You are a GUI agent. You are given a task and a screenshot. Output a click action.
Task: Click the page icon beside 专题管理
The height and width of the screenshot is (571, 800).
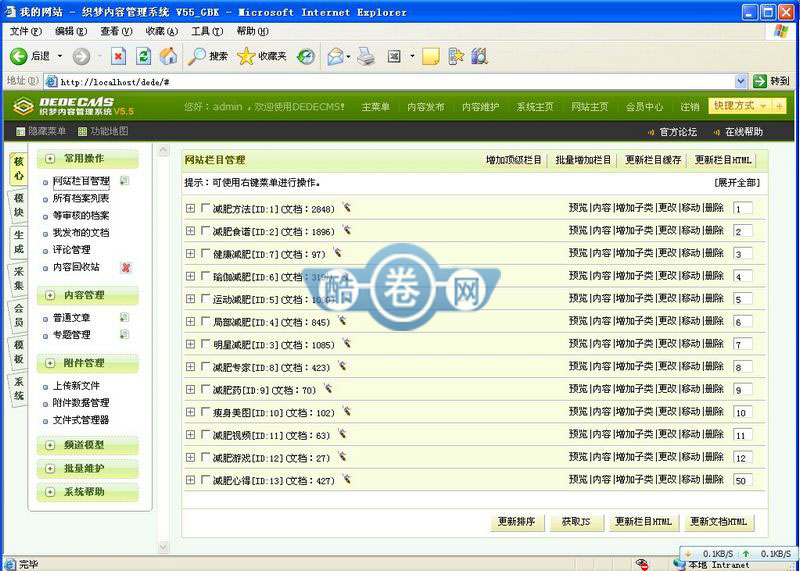point(124,335)
